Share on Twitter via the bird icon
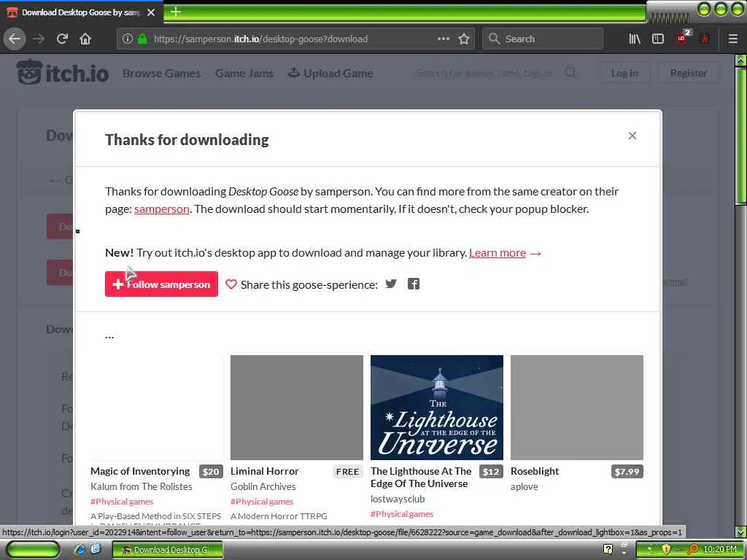747x560 pixels. point(391,284)
